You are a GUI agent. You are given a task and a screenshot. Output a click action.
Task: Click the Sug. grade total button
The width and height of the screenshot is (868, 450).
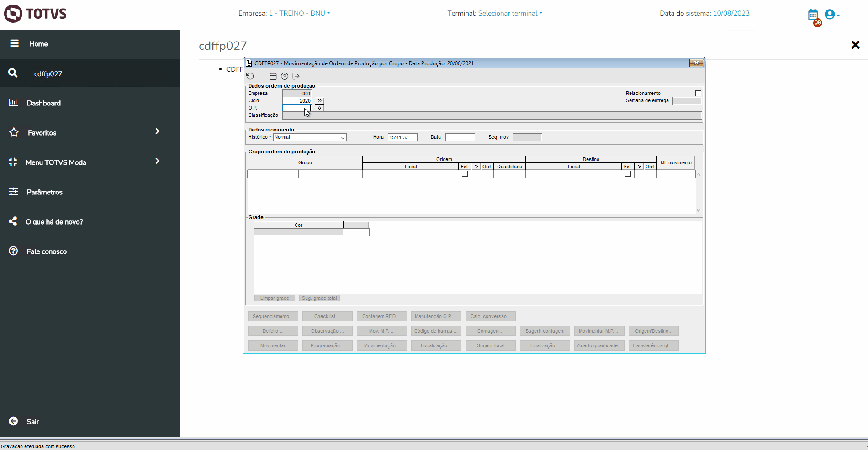click(319, 298)
